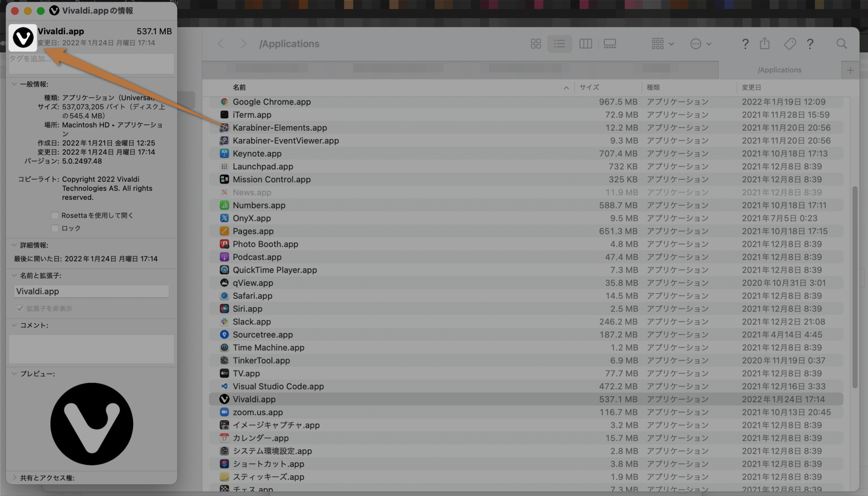Select the Vivaldi.app row
Image resolution: width=868 pixels, height=496 pixels.
point(526,399)
